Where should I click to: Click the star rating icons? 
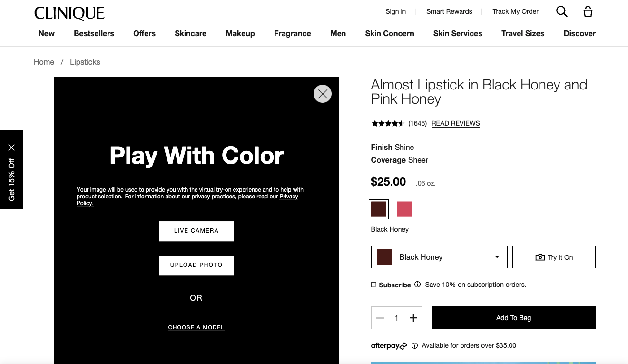point(387,123)
